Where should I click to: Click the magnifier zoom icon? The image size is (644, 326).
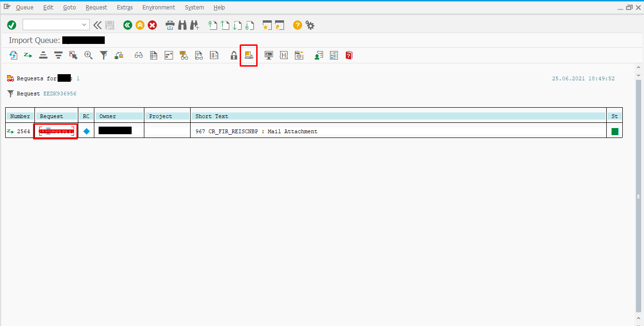click(x=88, y=55)
